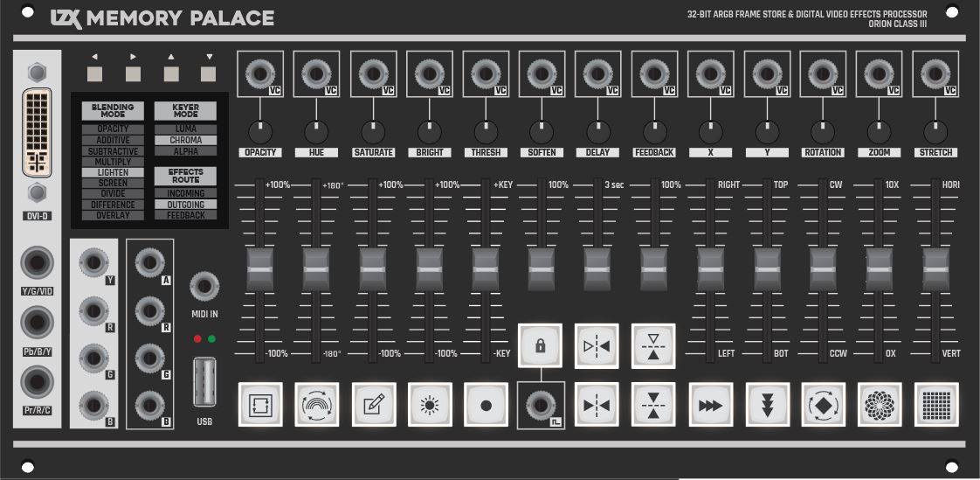Click the DVI-D connector
This screenshot has height=480, width=980.
(38, 132)
